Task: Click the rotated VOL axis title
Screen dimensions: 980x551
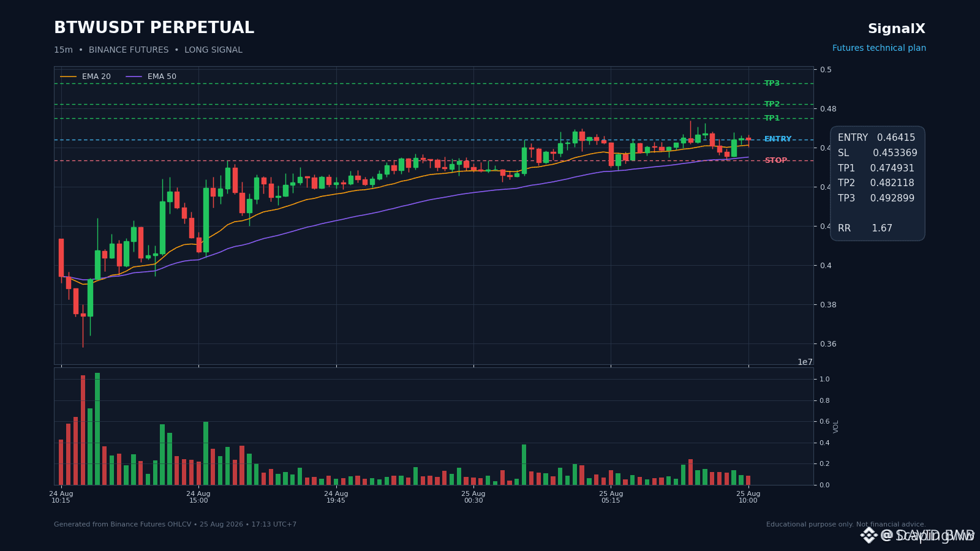Action: click(x=836, y=426)
